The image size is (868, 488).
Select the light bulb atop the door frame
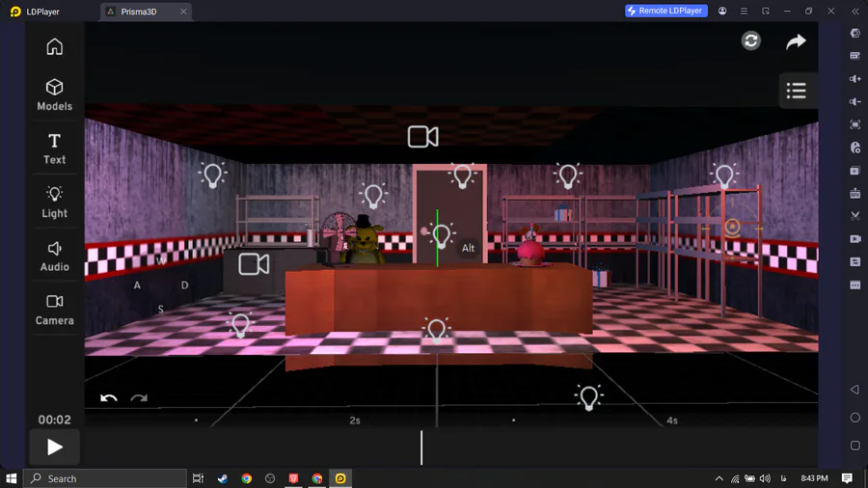point(462,176)
